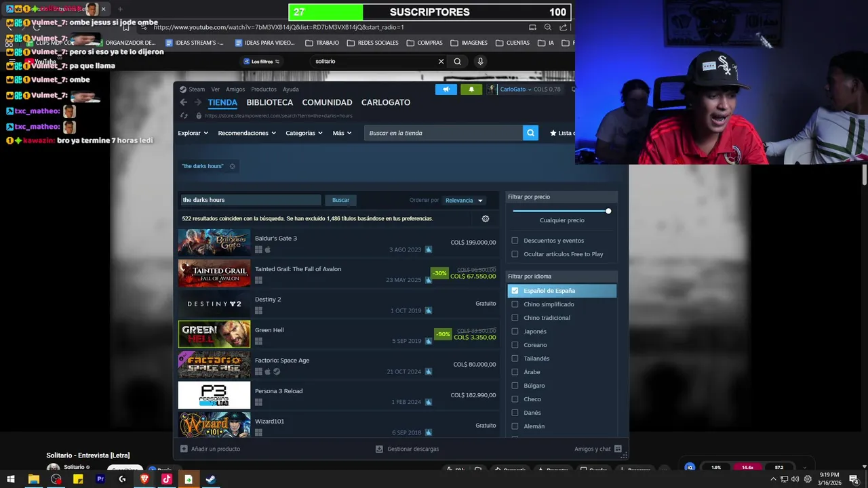The image size is (868, 488).
Task: Check the Árabe language filter
Action: 515,372
